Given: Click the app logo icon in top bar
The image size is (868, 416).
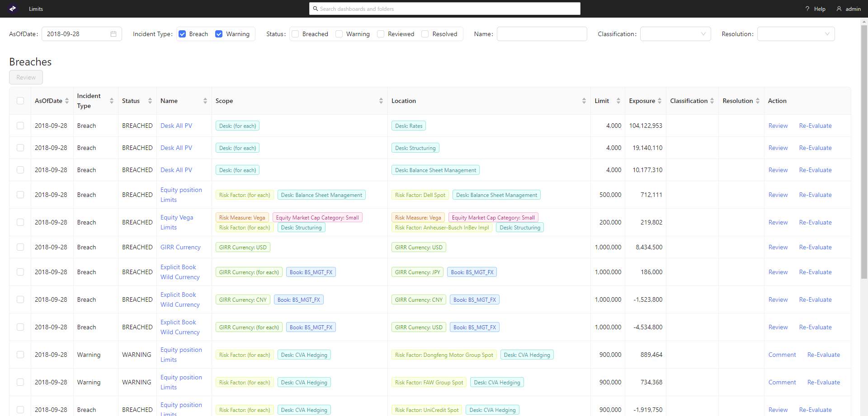Looking at the screenshot, I should coord(13,9).
